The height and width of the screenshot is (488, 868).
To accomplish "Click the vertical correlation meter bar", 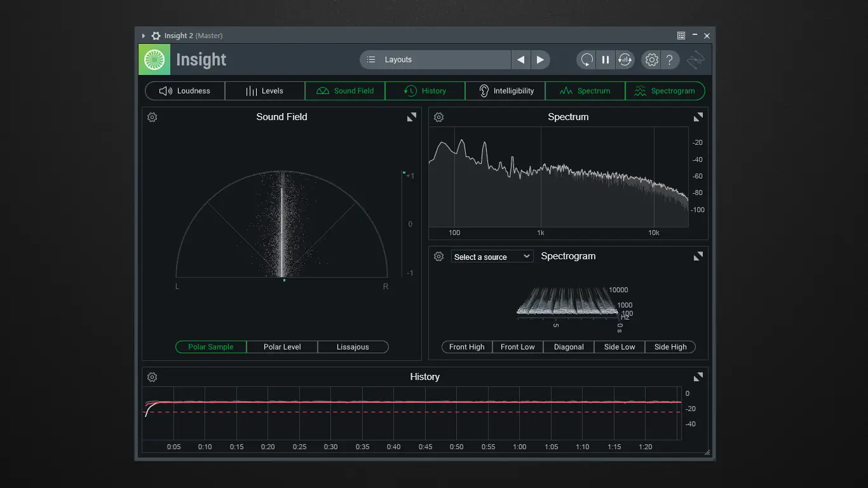I will point(403,224).
